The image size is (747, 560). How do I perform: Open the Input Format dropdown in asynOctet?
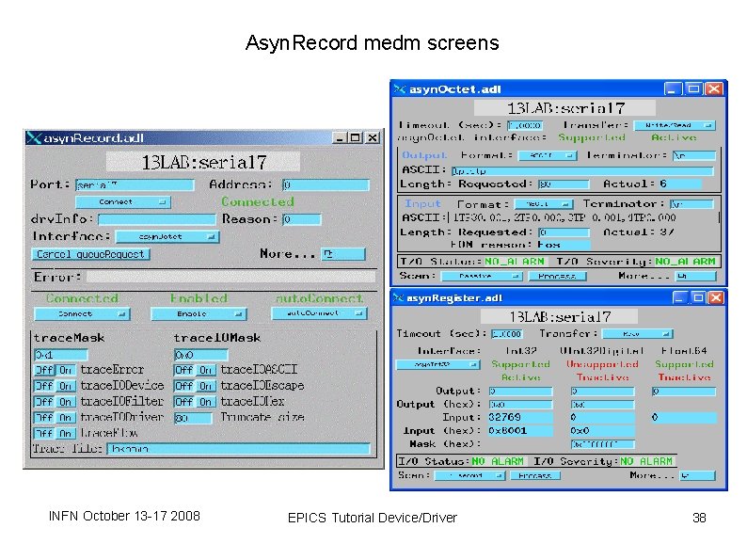[x=544, y=204]
